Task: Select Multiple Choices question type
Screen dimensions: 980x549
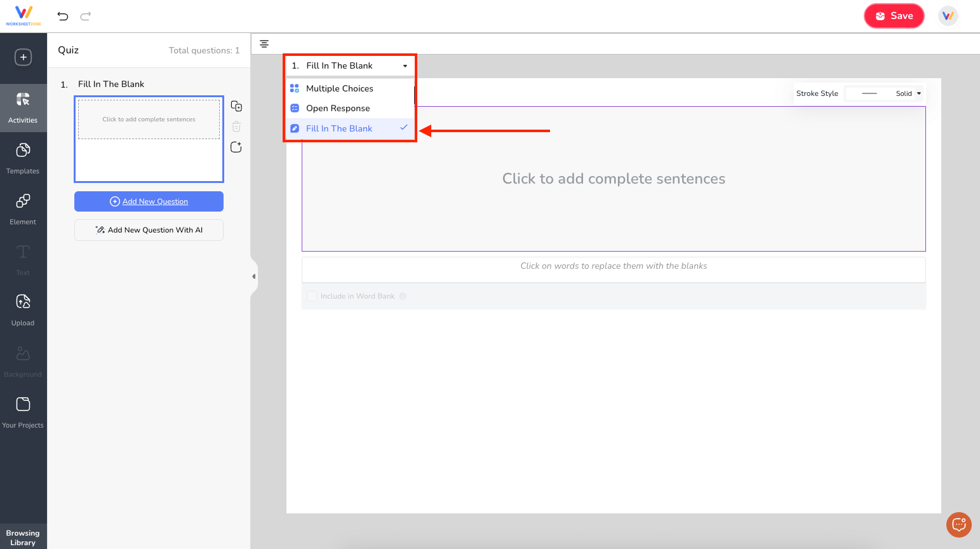Action: point(340,88)
